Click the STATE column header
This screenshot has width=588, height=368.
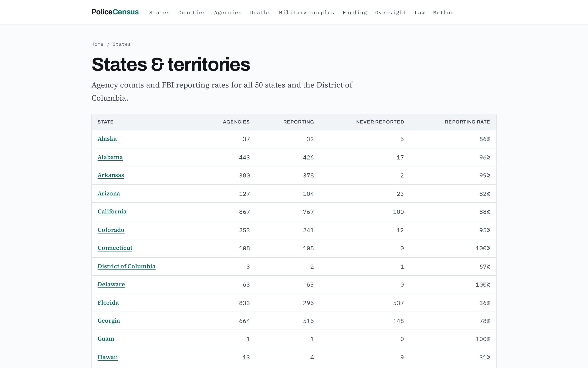105,122
